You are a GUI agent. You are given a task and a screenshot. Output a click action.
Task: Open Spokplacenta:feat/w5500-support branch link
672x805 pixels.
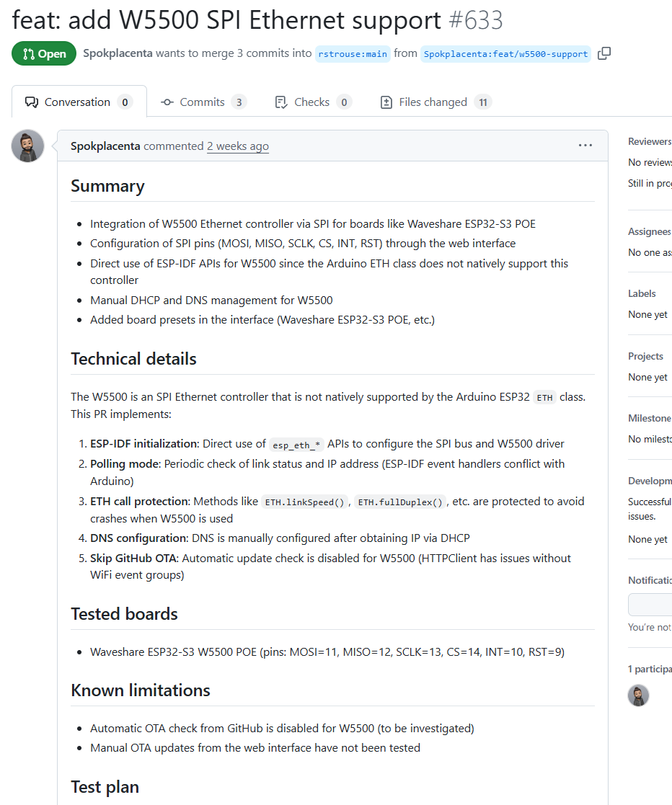click(505, 54)
